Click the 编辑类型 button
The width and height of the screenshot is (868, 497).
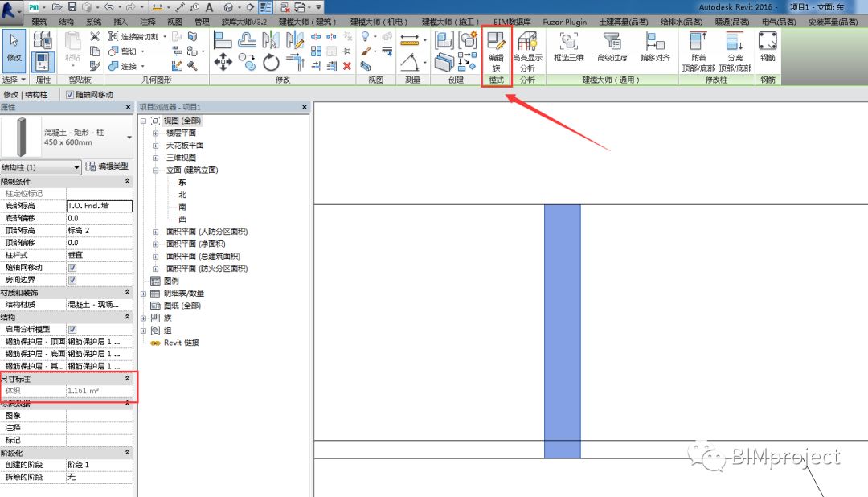pyautogui.click(x=108, y=166)
